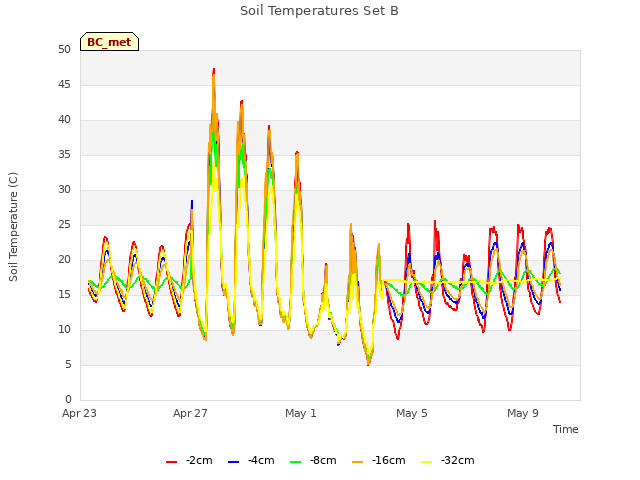Click the 45 value on y-axis
The height and width of the screenshot is (480, 640).
(x=64, y=84)
